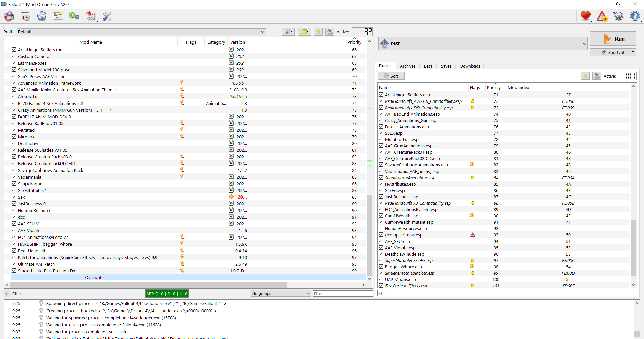Sort plugins by the Priority column header
Screen dimensions: 644x339
coord(494,87)
